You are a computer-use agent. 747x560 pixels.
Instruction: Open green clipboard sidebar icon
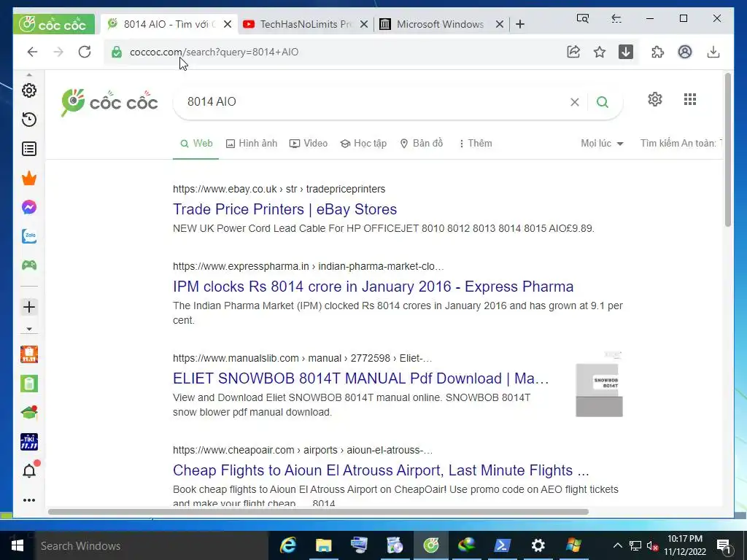pyautogui.click(x=29, y=384)
